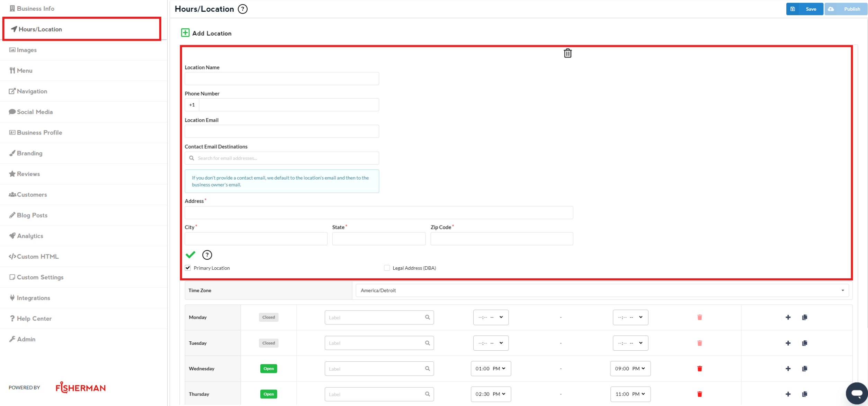Open Thursday closing time 11:00 PM dropdown
Image resolution: width=868 pixels, height=406 pixels.
(630, 394)
